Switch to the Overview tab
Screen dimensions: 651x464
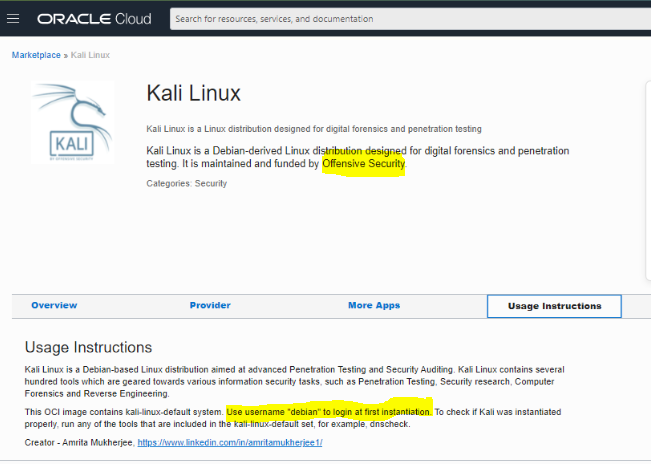[x=54, y=305]
